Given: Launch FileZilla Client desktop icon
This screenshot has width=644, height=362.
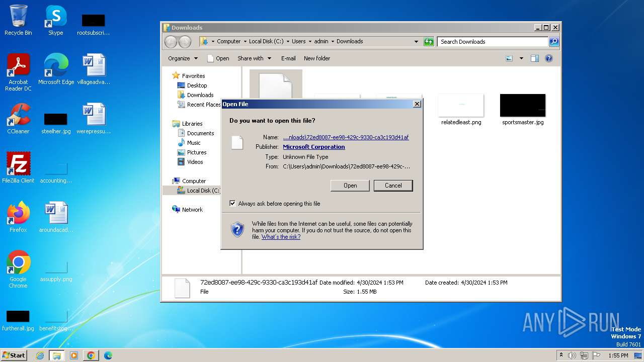Looking at the screenshot, I should (x=18, y=167).
